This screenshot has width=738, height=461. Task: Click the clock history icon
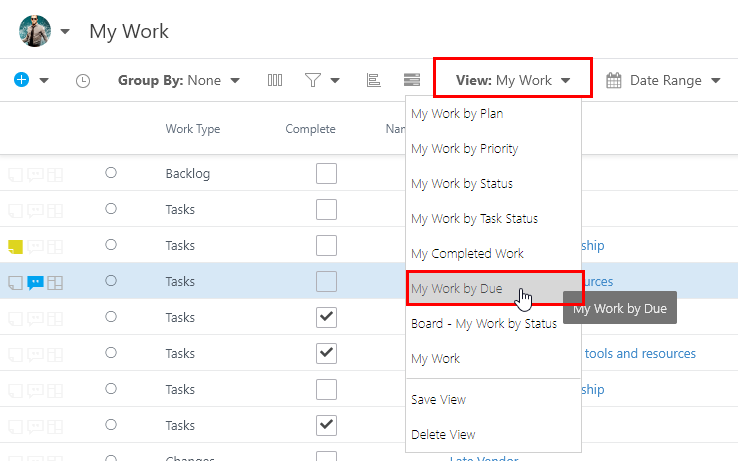point(83,81)
